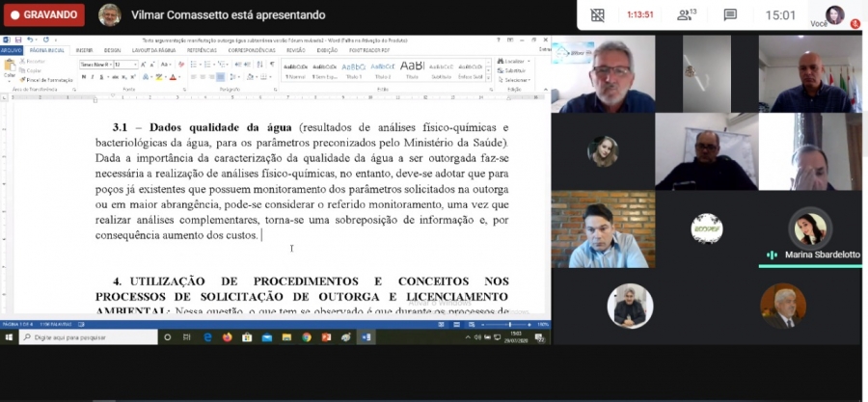Switch to the DESIGN ribbon tab
Image resolution: width=868 pixels, height=402 pixels.
pos(113,50)
